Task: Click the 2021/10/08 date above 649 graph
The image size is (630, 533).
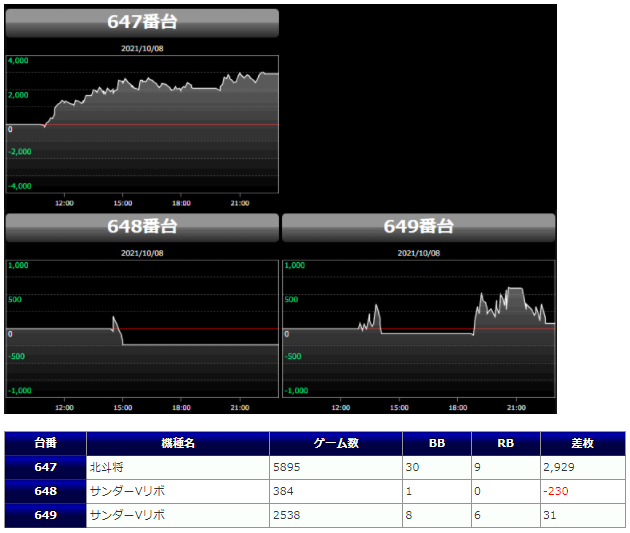Action: pyautogui.click(x=419, y=253)
